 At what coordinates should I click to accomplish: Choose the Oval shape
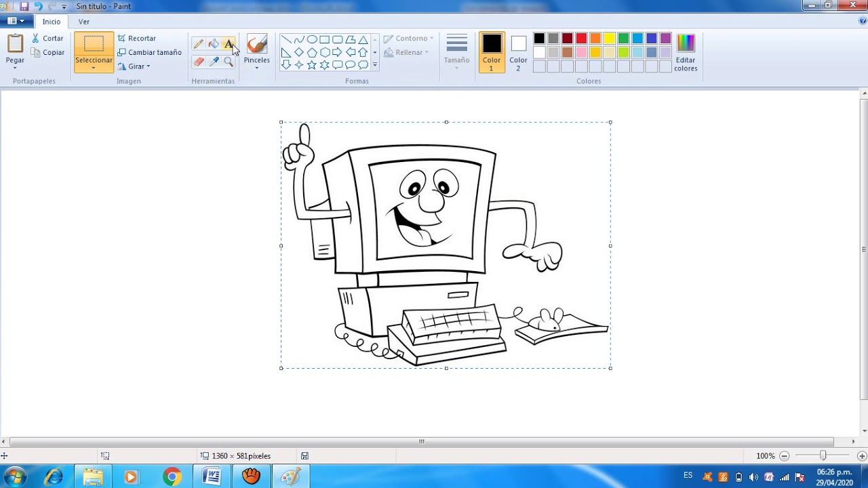click(311, 39)
